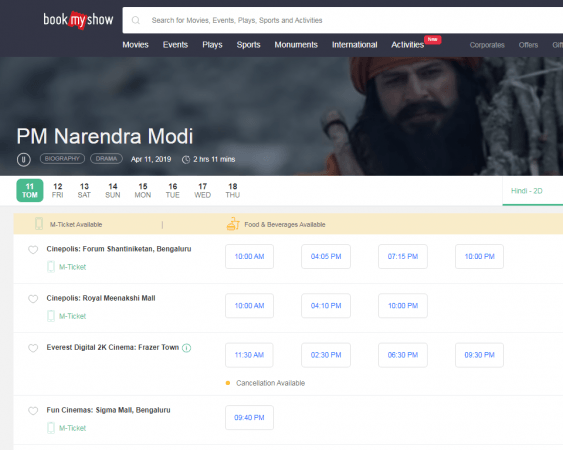
Task: Click the Cancellation Available label
Action: 270,383
